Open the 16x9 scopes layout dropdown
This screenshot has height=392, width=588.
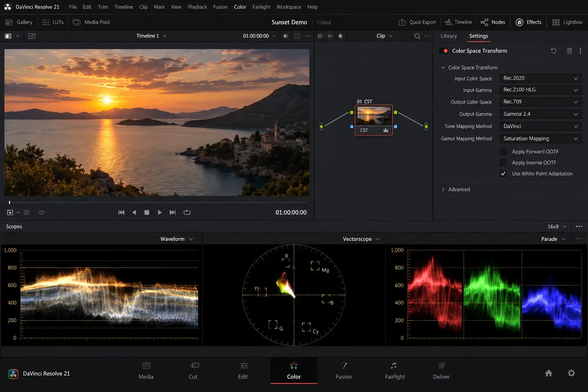tap(557, 227)
